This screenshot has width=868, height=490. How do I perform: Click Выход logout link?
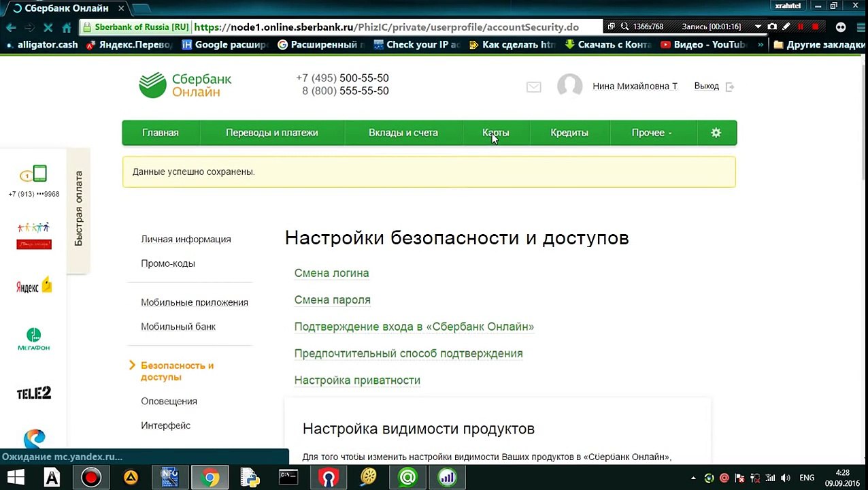(x=706, y=86)
